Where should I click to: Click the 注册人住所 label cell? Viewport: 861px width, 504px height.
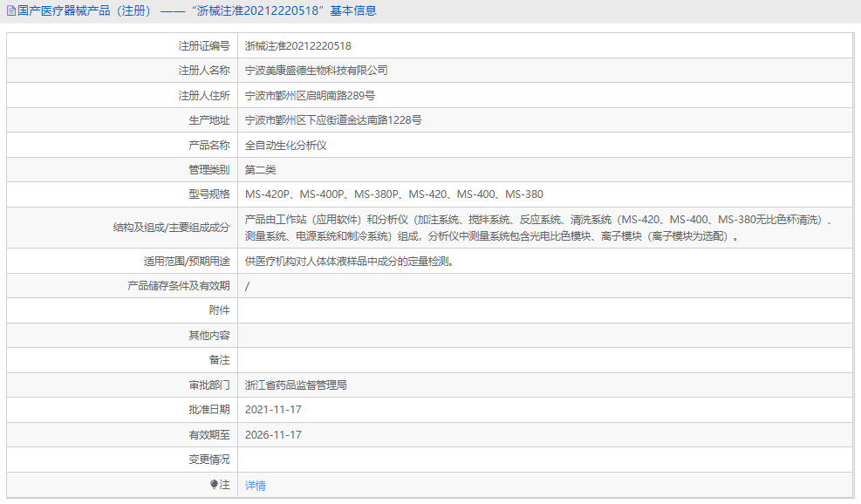click(x=122, y=96)
